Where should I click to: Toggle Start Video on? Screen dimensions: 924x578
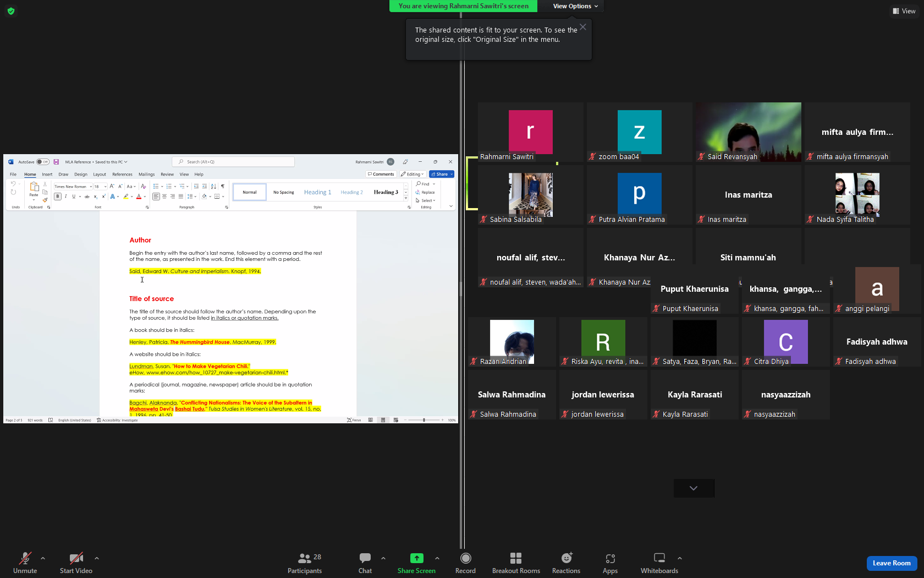pyautogui.click(x=76, y=563)
